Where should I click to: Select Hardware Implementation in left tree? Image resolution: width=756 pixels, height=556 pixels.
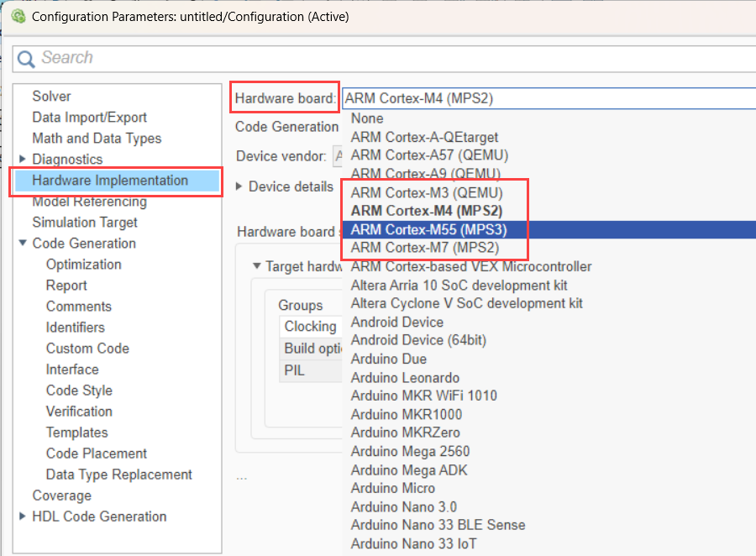click(x=110, y=181)
